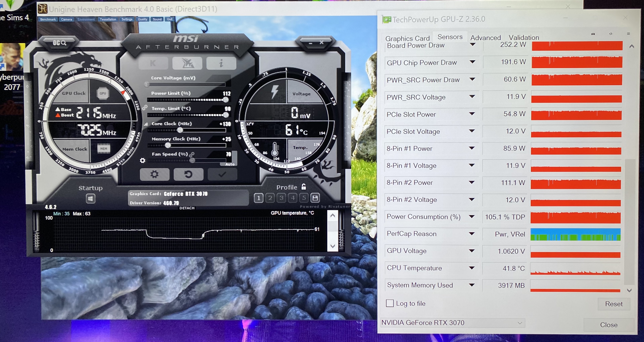Switch to GPU-Z Validation tab
This screenshot has height=342, width=644.
click(x=524, y=38)
